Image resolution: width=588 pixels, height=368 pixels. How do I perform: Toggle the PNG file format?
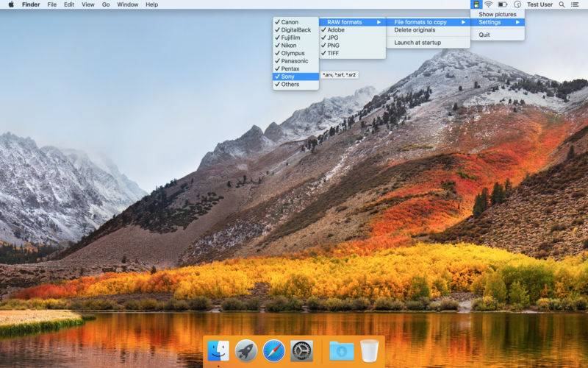[x=353, y=46]
